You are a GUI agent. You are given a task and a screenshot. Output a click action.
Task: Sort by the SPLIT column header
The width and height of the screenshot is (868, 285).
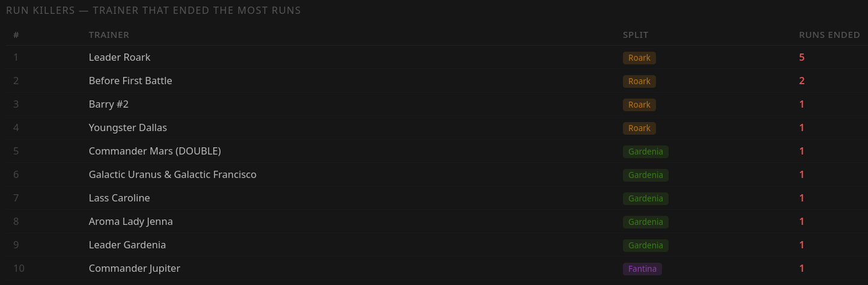(x=636, y=35)
